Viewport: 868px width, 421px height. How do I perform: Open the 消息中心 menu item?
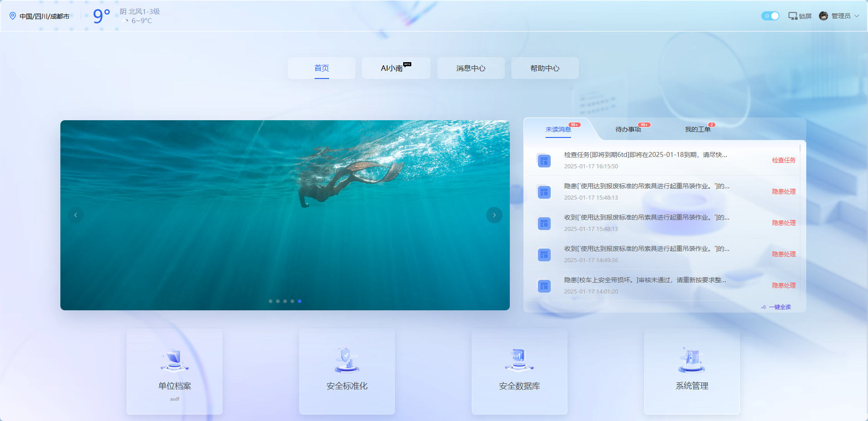point(471,68)
